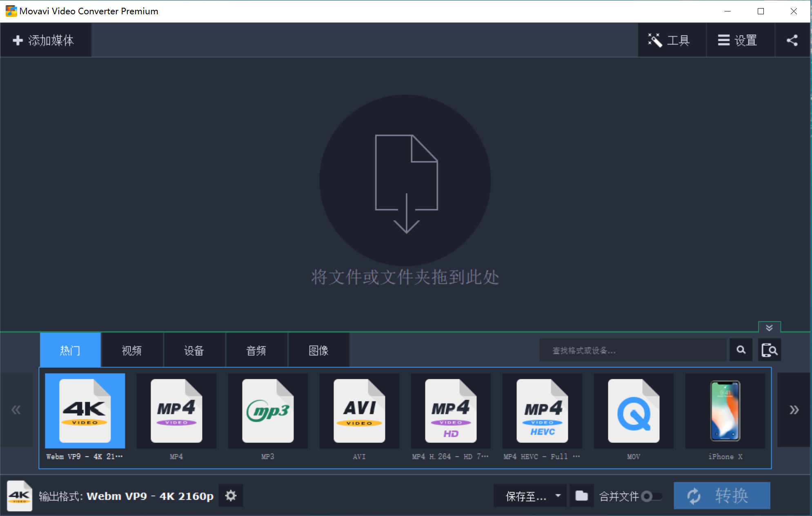Open the 保存至 save-to dropdown
812x516 pixels.
pyautogui.click(x=530, y=496)
